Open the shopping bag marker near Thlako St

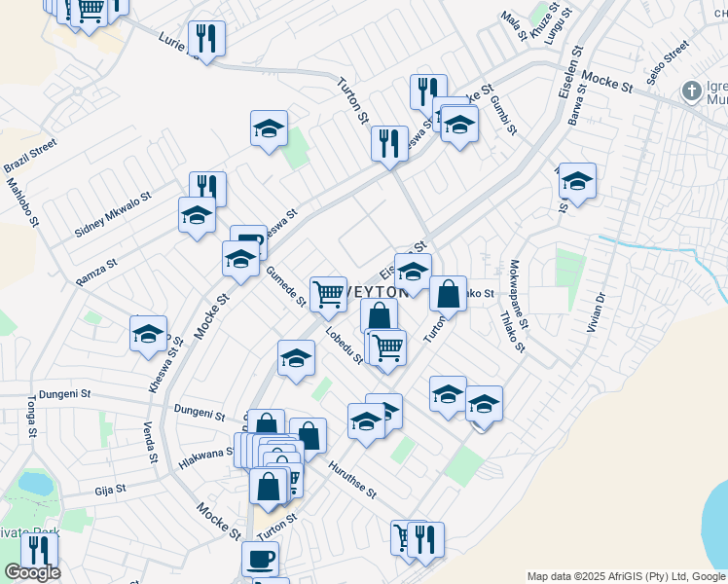pos(448,292)
